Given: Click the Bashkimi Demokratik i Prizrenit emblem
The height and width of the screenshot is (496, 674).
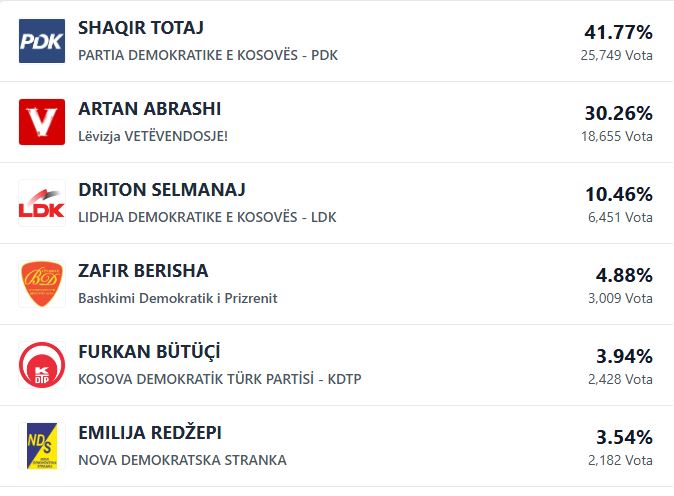Looking at the screenshot, I should pos(42,284).
